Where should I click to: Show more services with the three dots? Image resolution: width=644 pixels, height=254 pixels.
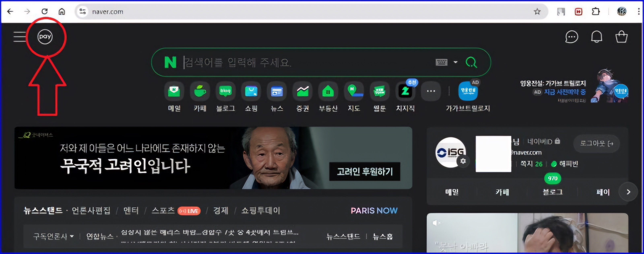tap(431, 91)
